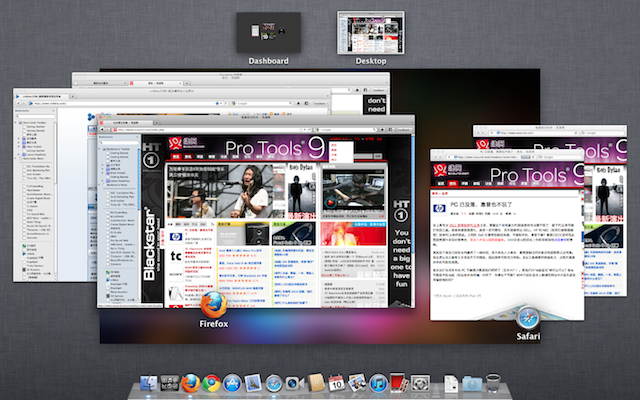Viewport: 640px width, 400px height.
Task: Click the Pro Tools 9 banner in Firefox
Action: click(x=275, y=148)
